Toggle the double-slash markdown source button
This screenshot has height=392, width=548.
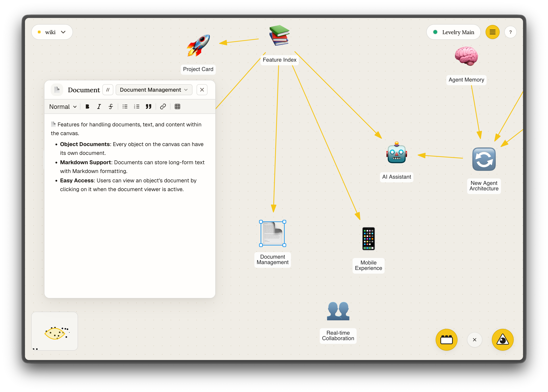point(108,90)
